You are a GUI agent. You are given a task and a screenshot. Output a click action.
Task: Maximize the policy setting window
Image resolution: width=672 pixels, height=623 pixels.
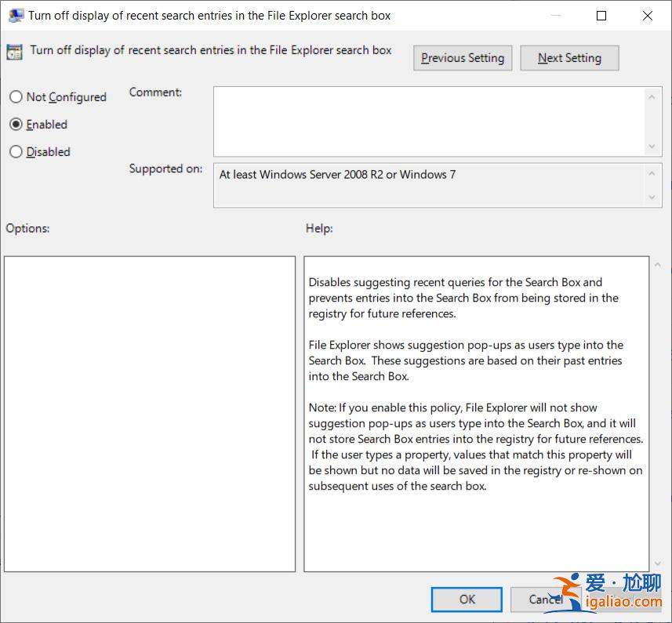coord(601,16)
